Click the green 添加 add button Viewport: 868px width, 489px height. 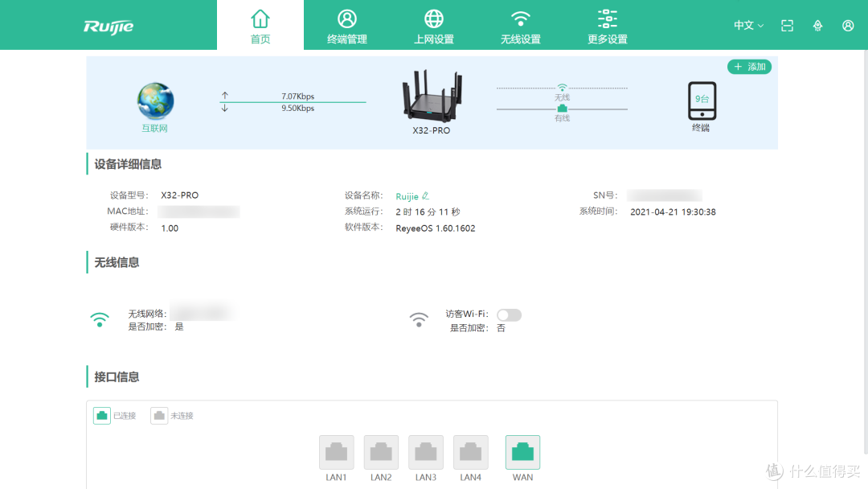(x=750, y=67)
